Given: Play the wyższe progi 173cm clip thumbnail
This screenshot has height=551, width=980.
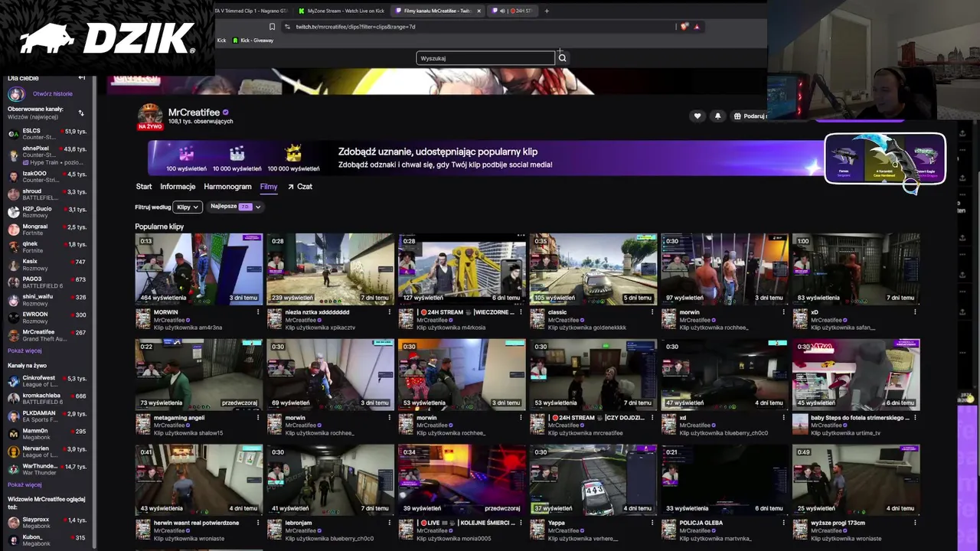Looking at the screenshot, I should [856, 480].
